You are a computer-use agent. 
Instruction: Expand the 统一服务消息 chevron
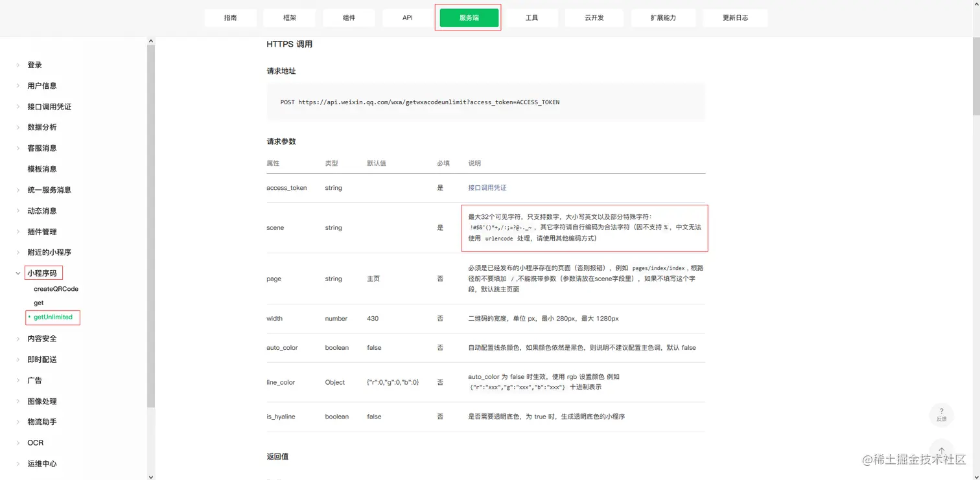click(18, 190)
